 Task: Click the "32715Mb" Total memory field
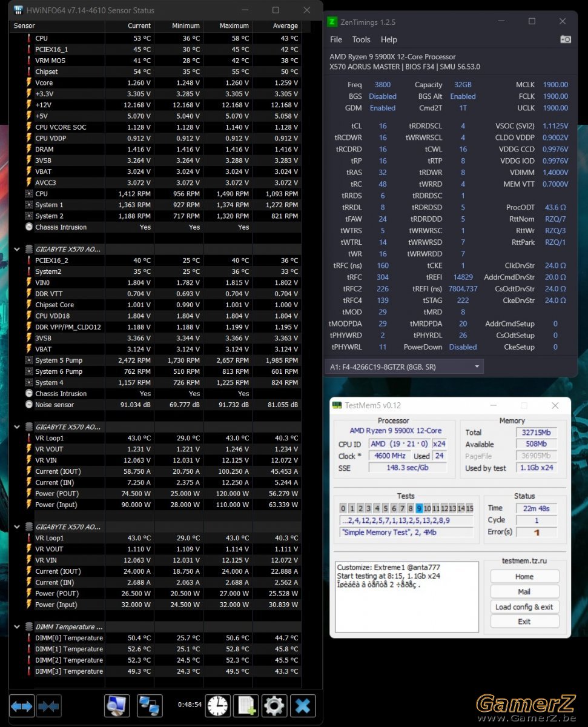(535, 433)
